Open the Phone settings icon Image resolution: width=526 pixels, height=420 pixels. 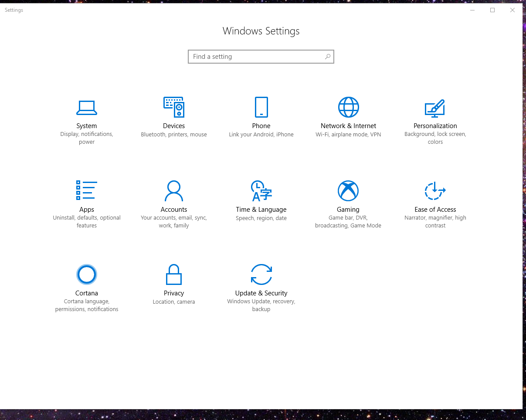click(261, 107)
